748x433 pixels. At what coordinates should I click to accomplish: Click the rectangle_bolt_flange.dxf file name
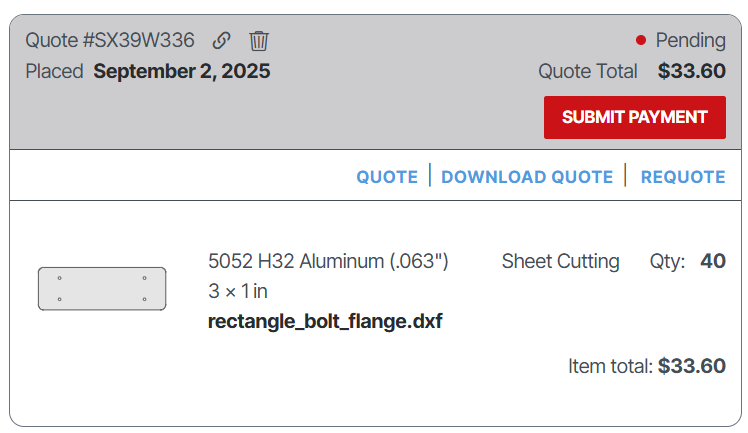point(325,321)
